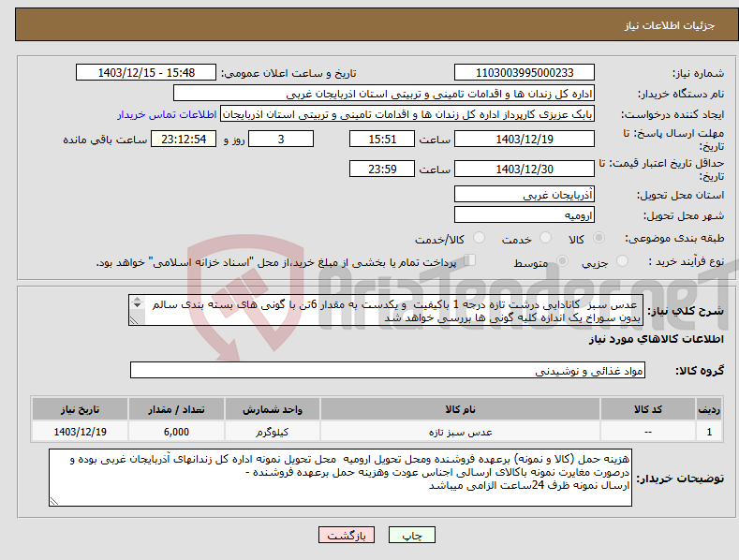Click the ردیف column header
This screenshot has width=739, height=560.
click(x=709, y=409)
